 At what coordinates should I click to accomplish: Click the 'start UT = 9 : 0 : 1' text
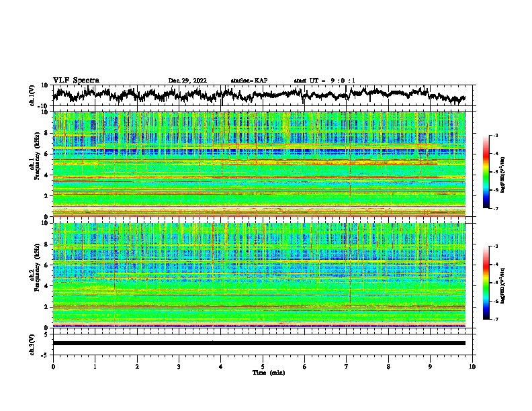(324, 81)
